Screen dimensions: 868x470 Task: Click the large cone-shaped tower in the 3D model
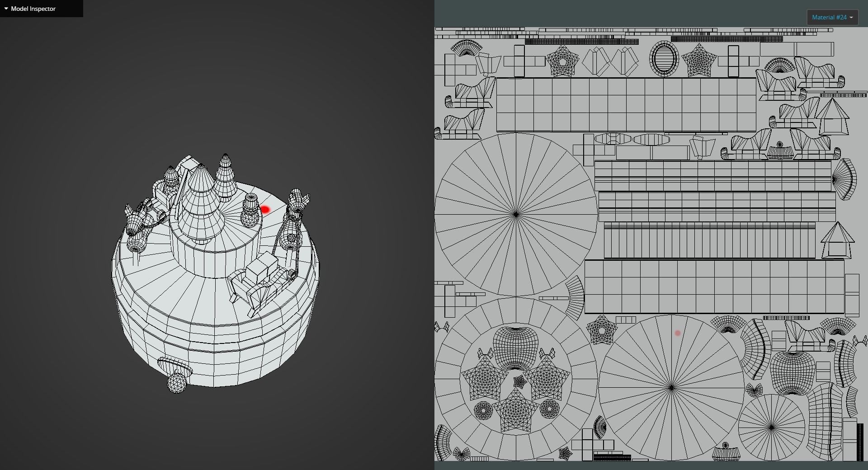[201, 203]
